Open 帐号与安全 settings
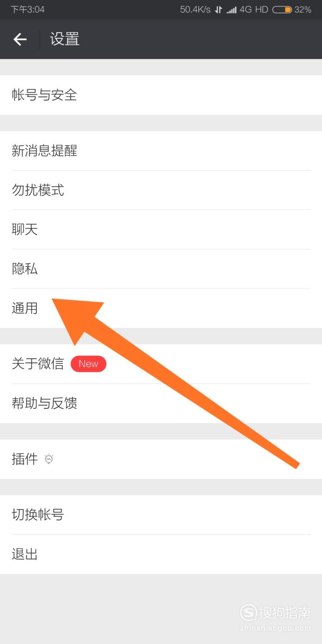 click(x=161, y=95)
